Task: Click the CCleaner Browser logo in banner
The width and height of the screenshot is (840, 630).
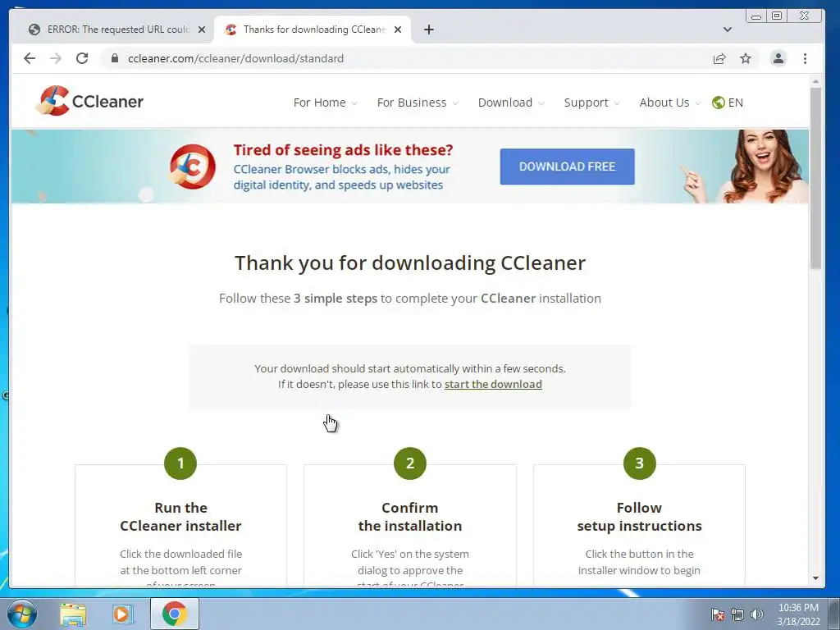Action: pos(192,166)
